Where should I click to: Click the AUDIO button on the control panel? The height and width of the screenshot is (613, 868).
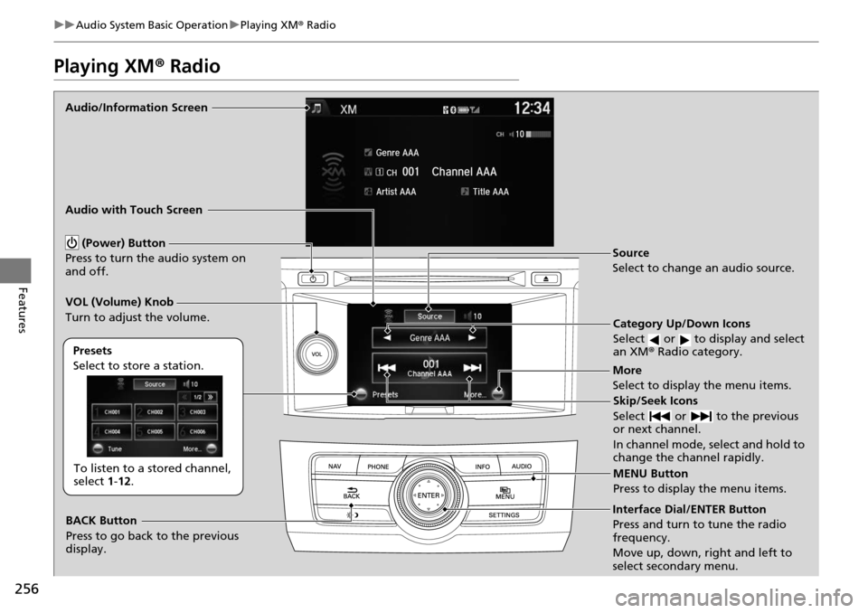coord(521,467)
